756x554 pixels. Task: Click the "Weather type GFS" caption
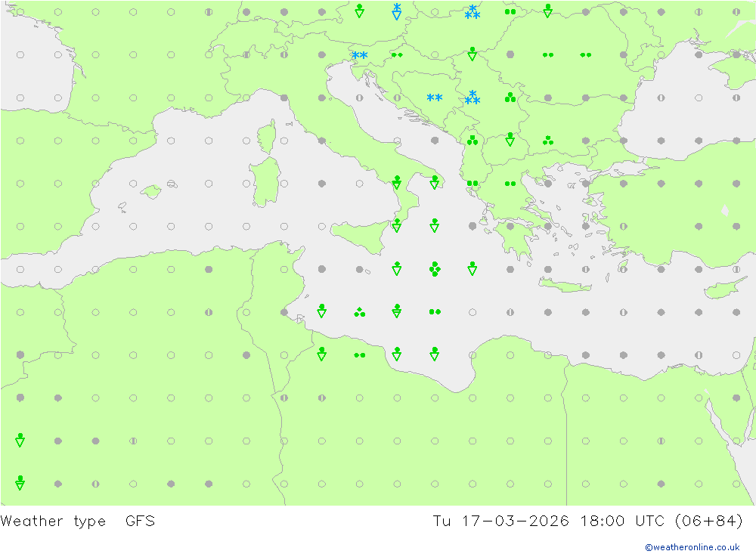(x=78, y=522)
